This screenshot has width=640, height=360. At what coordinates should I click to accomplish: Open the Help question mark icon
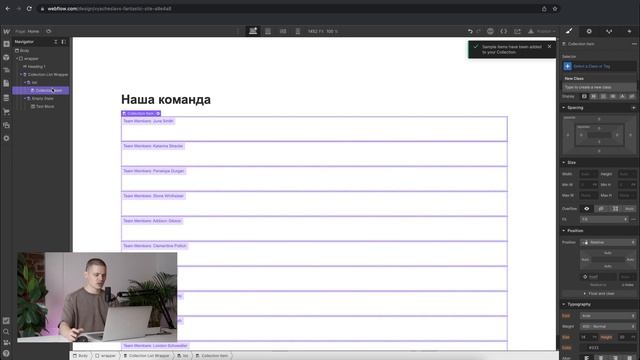(6, 353)
